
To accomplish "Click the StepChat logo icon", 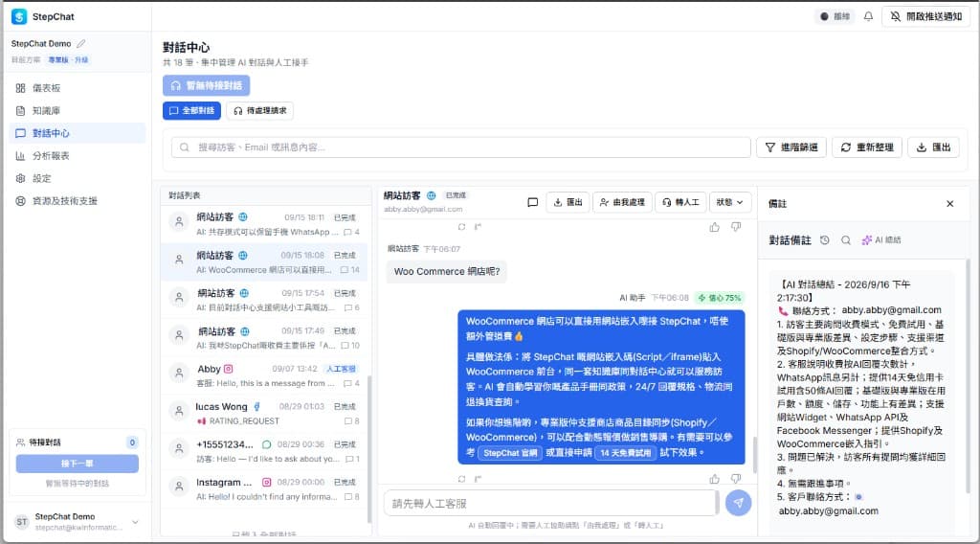I will tap(19, 17).
